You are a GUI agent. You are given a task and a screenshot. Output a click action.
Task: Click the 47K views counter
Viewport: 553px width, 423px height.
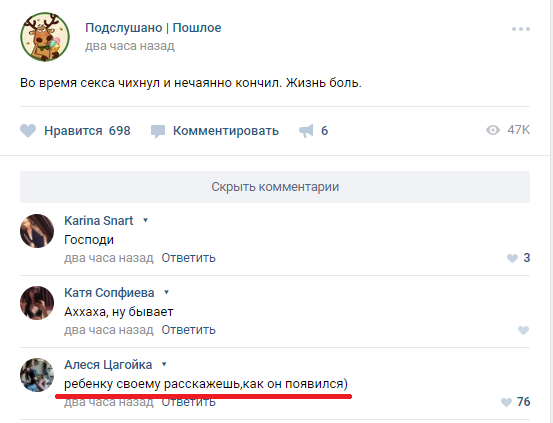click(x=518, y=130)
